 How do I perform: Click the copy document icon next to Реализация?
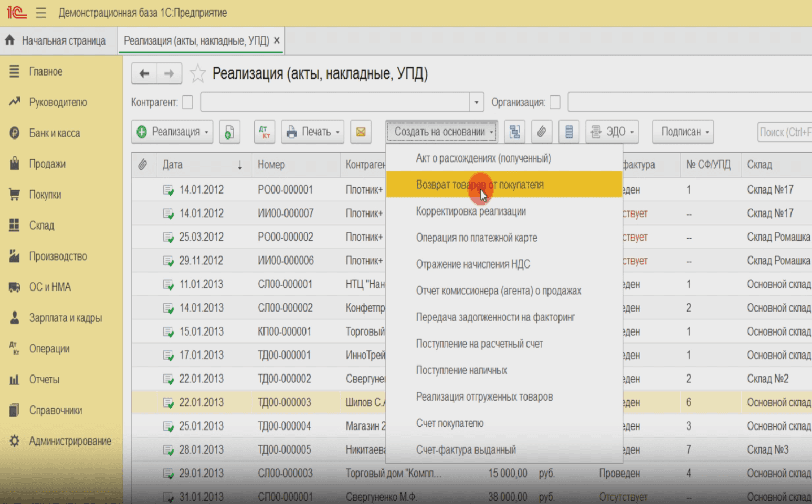point(229,132)
